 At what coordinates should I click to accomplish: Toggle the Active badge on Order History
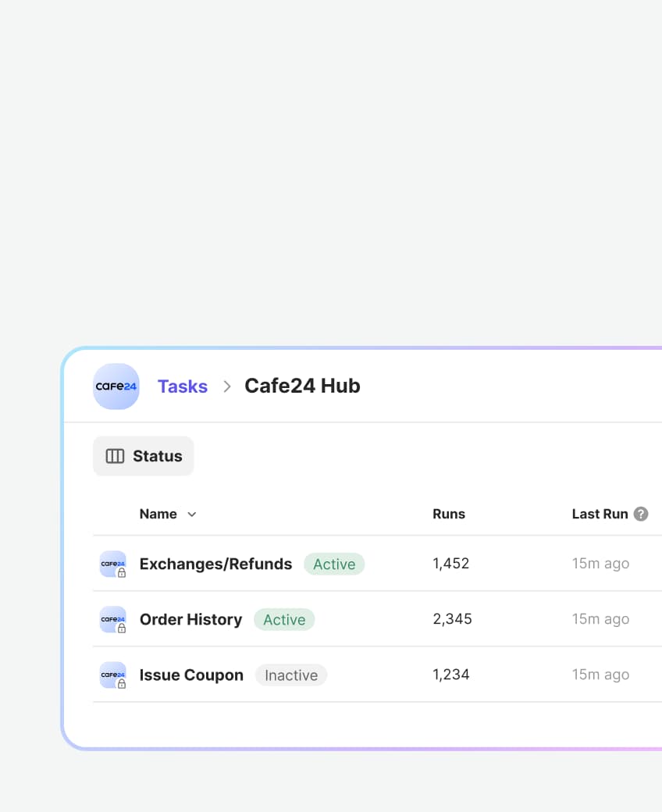tap(284, 619)
